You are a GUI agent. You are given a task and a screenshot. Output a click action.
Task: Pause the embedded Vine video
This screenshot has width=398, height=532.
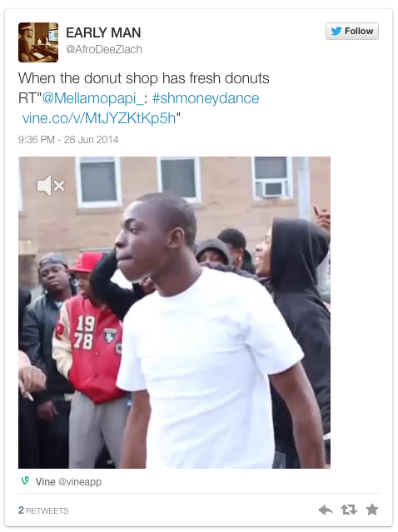click(x=174, y=312)
